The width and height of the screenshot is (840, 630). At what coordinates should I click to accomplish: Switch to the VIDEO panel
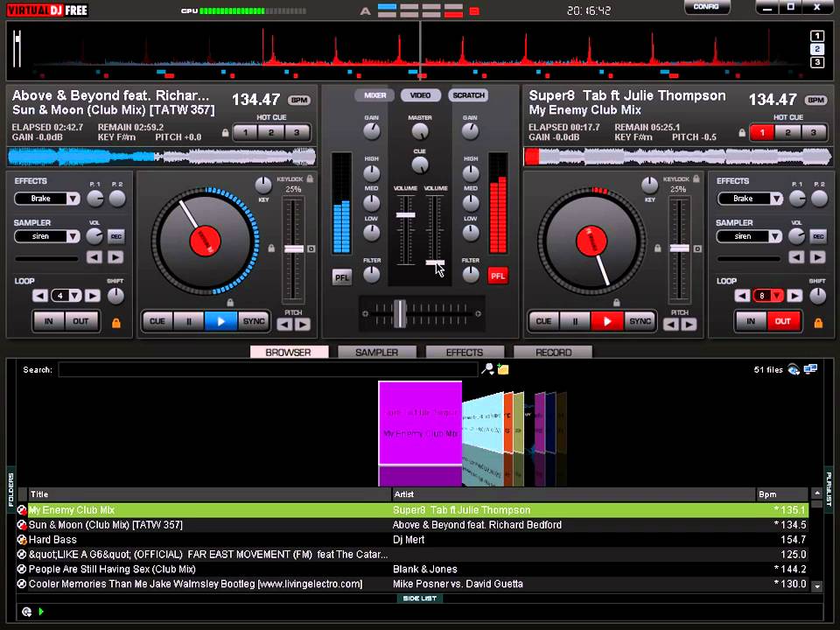click(x=420, y=95)
